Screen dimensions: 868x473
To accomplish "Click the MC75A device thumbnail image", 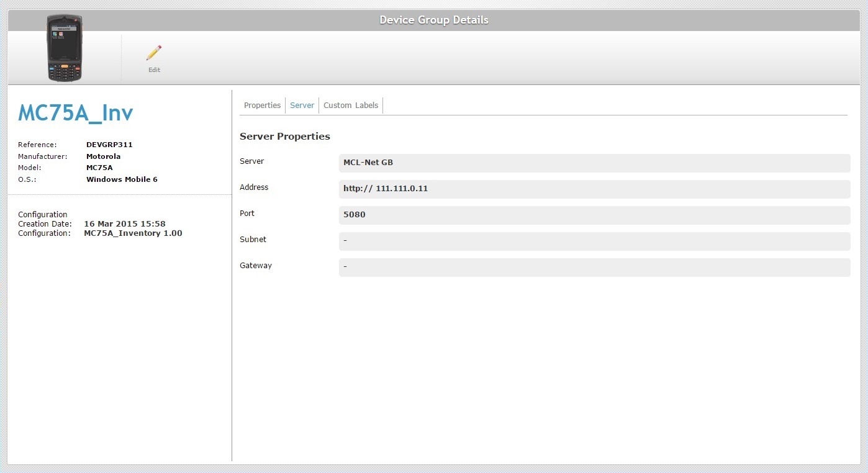I will pos(65,48).
